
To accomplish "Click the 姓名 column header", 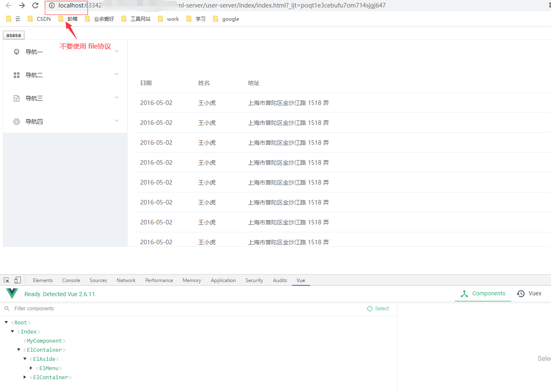I will coord(204,83).
